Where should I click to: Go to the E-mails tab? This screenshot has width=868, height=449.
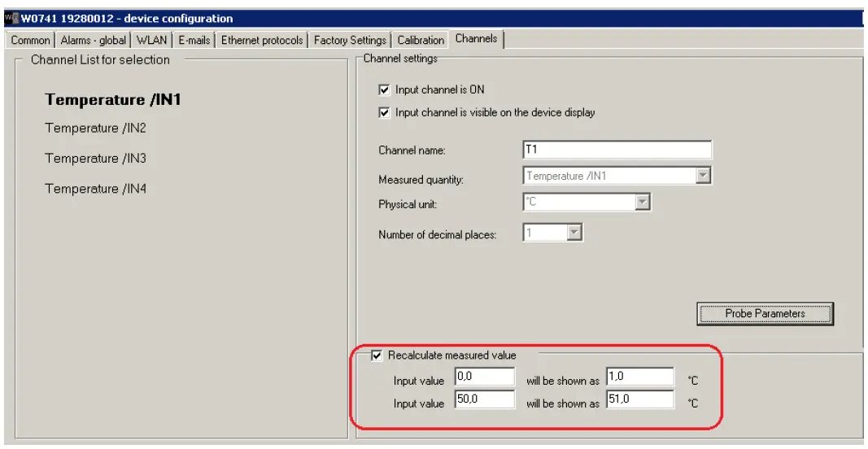(194, 40)
